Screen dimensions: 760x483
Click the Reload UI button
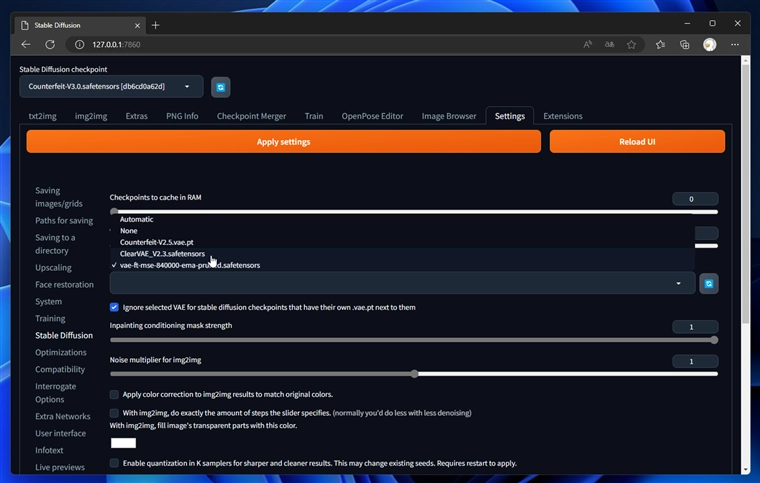(637, 141)
